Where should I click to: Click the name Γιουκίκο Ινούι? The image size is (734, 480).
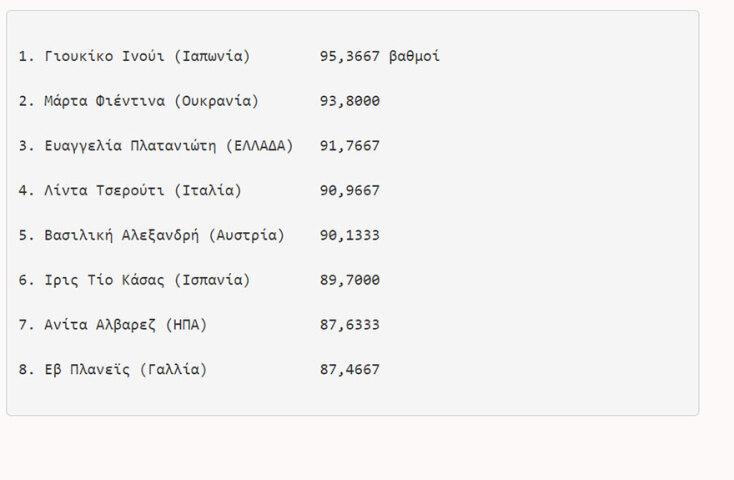pos(105,56)
